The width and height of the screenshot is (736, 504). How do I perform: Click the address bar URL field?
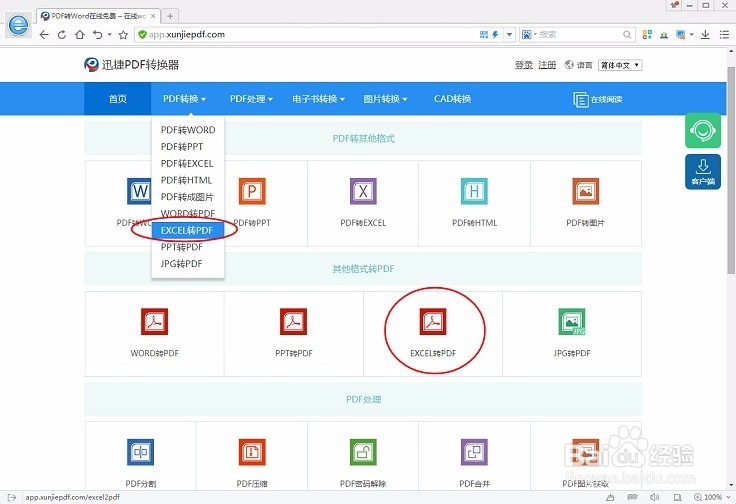click(310, 35)
